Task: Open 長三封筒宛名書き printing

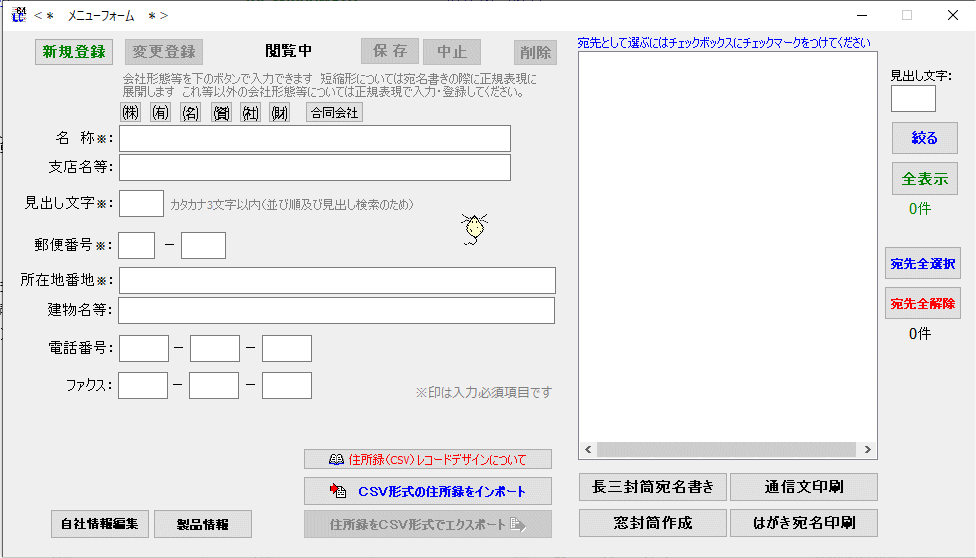Action: coord(652,487)
